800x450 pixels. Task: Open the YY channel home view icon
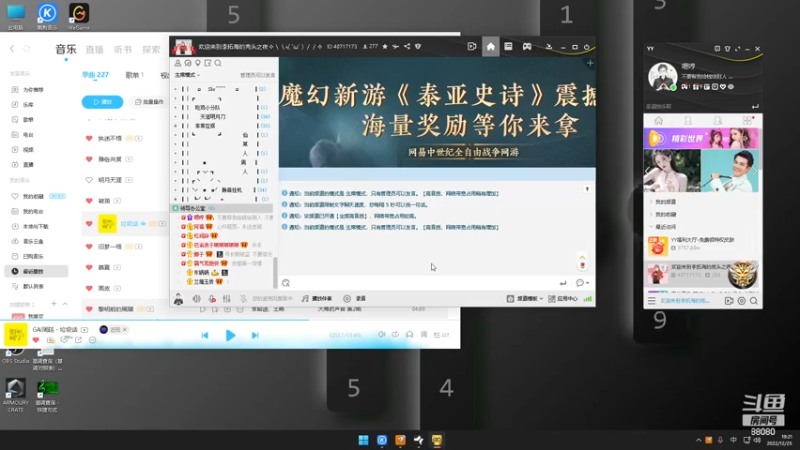pyautogui.click(x=490, y=46)
